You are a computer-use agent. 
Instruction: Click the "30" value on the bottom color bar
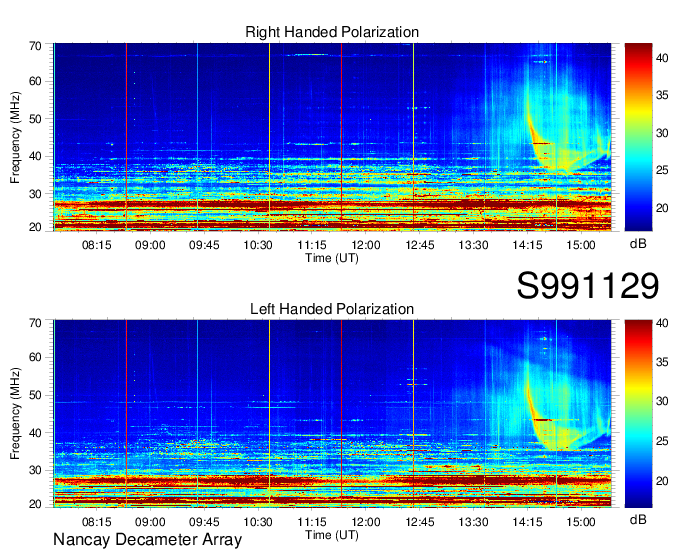[662, 401]
